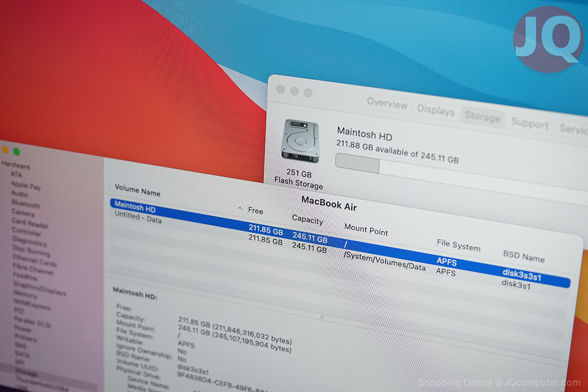Select FireWire in the sidebar
The width and height of the screenshot is (588, 392).
[24, 278]
